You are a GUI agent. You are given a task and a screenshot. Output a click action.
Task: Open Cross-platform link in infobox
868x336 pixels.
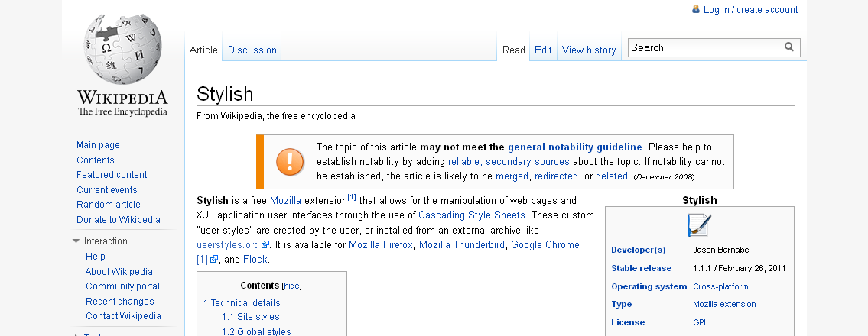(720, 286)
